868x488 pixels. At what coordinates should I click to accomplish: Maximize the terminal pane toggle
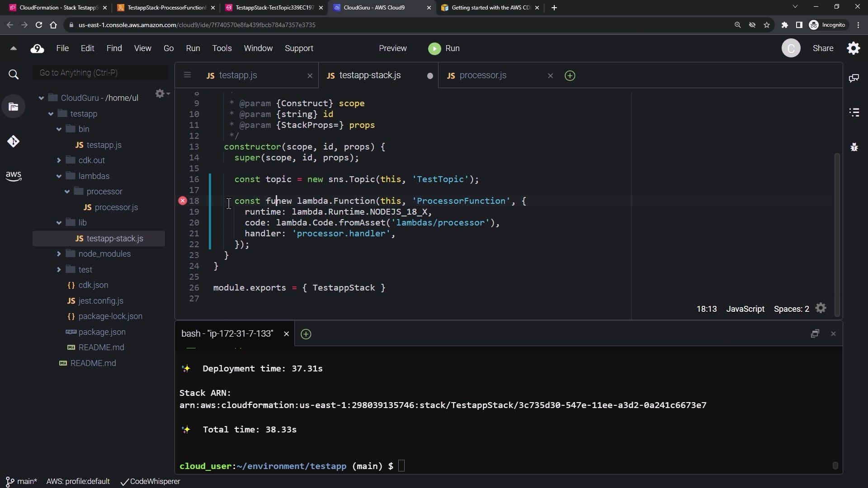[x=815, y=334]
